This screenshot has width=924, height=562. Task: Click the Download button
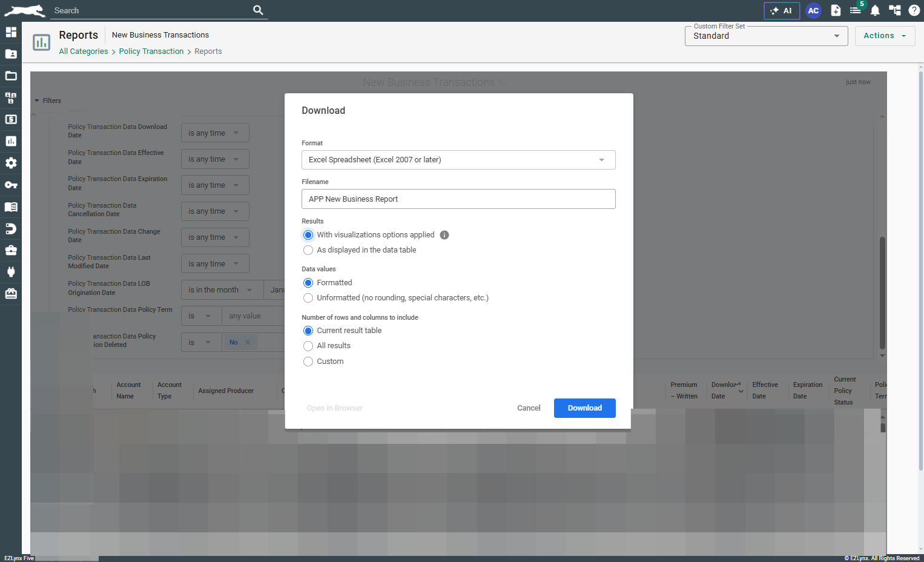pos(585,408)
